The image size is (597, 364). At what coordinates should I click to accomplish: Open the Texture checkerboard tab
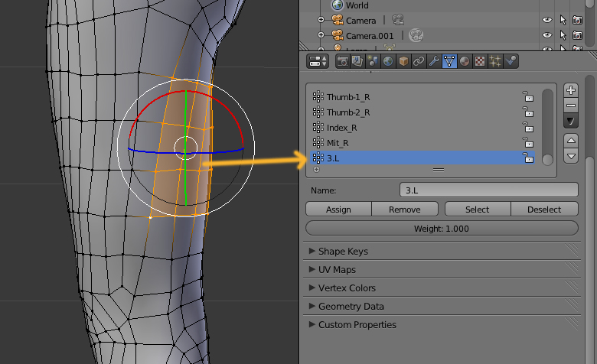480,61
